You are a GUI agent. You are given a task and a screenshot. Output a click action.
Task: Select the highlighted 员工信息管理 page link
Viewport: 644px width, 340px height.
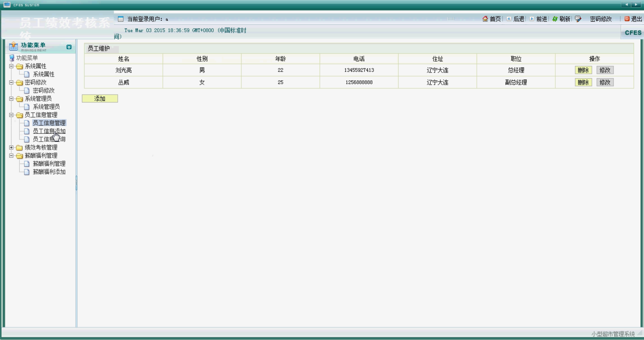click(49, 123)
